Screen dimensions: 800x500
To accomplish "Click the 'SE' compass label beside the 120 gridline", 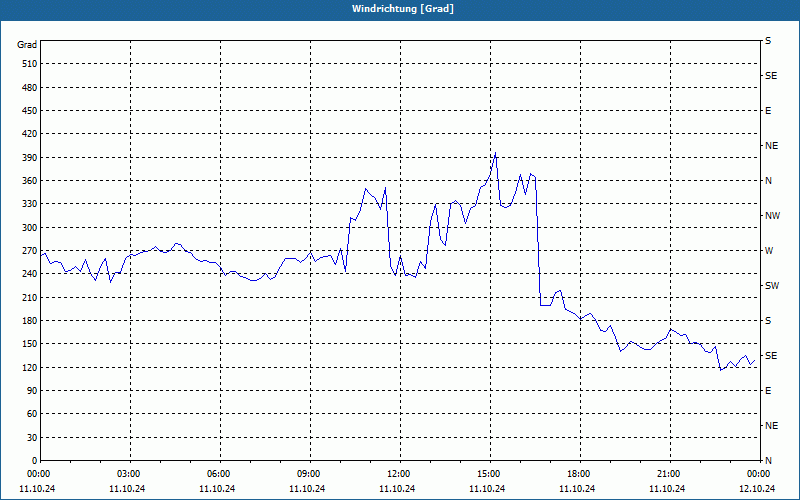I will pyautogui.click(x=771, y=356).
